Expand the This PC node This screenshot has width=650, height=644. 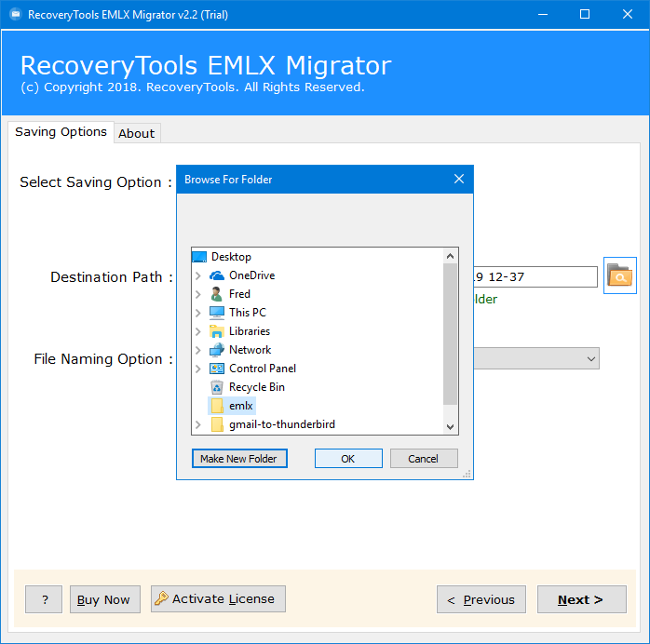pyautogui.click(x=198, y=313)
